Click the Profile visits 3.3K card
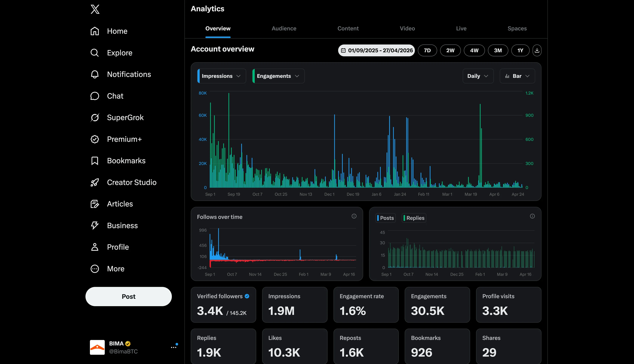This screenshot has width=634, height=364. point(508,305)
